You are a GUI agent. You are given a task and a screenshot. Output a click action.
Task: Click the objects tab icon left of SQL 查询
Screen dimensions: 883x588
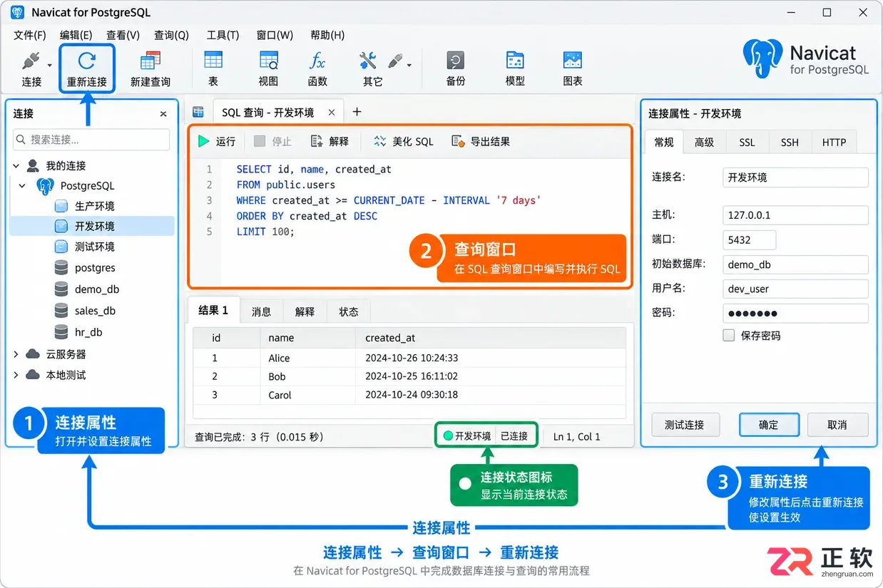(198, 112)
